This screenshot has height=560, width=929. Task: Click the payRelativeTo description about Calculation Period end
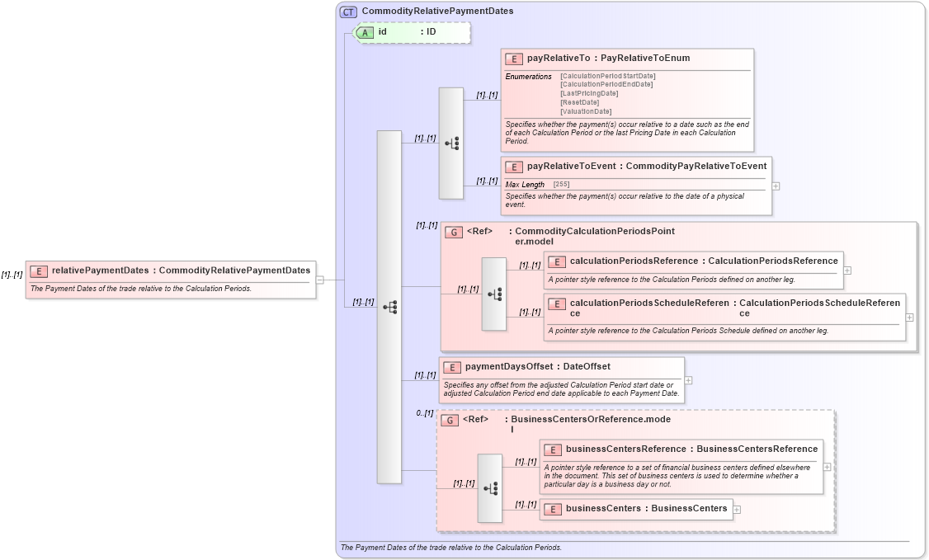[627, 133]
